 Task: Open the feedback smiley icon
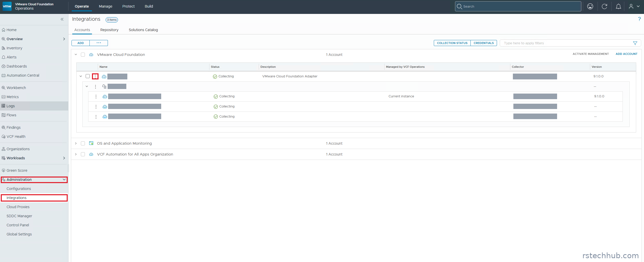click(590, 6)
